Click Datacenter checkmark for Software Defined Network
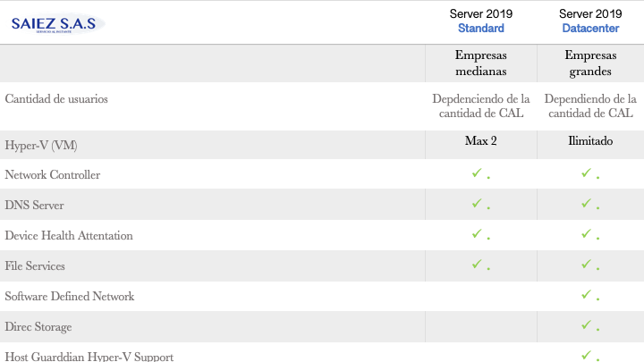The image size is (644, 362). point(587,294)
